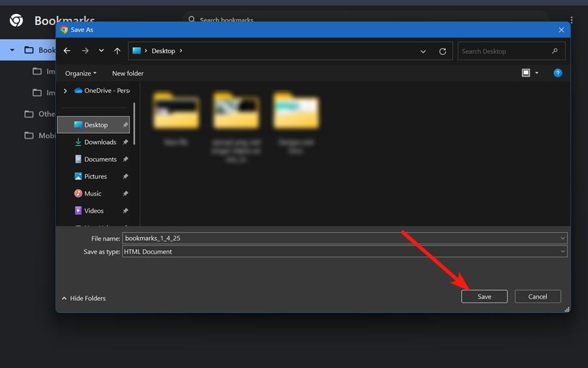Select OneDrive - Personal in sidebar
Screen dimensions: 588x368
point(102,91)
